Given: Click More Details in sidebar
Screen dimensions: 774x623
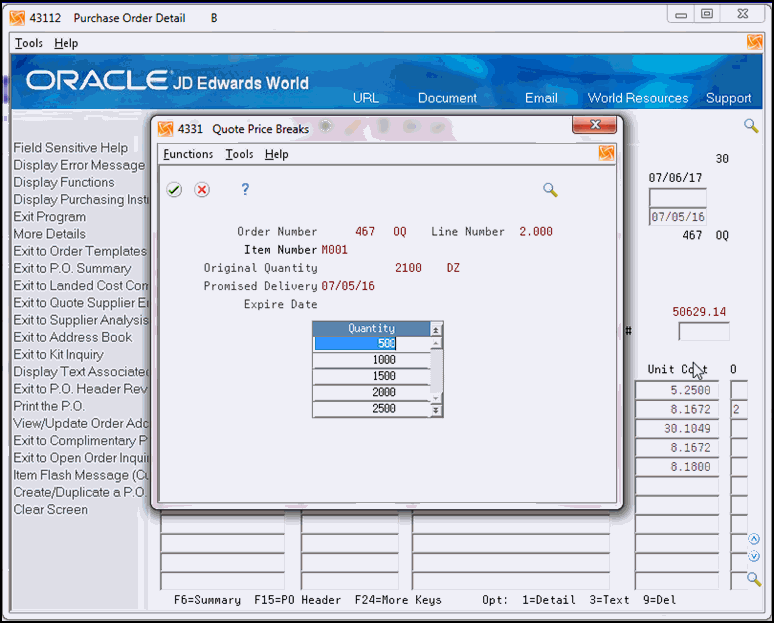Looking at the screenshot, I should click(49, 234).
